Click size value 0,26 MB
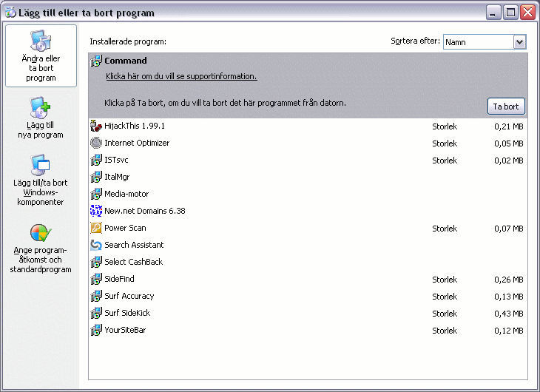The image size is (540, 392). [x=509, y=280]
